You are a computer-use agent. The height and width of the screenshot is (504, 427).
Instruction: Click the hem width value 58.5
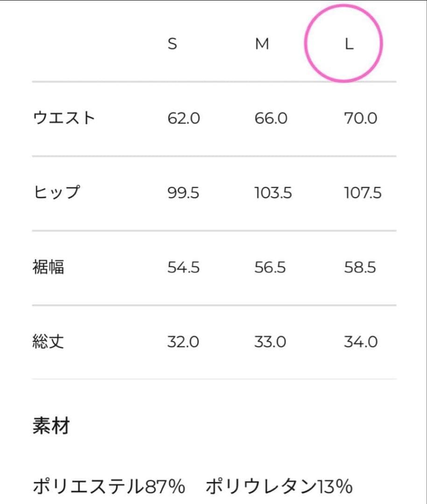[x=360, y=268]
